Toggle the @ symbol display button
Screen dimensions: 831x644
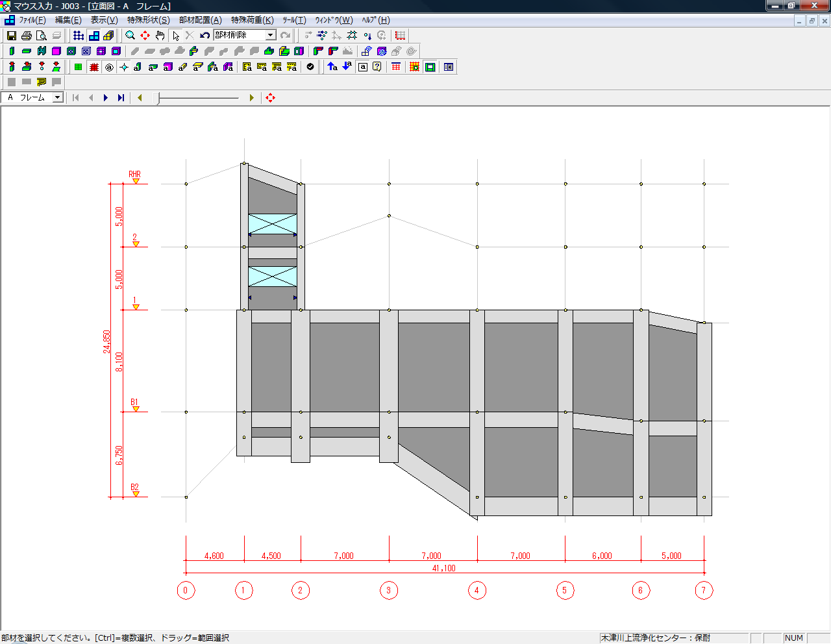tap(109, 67)
